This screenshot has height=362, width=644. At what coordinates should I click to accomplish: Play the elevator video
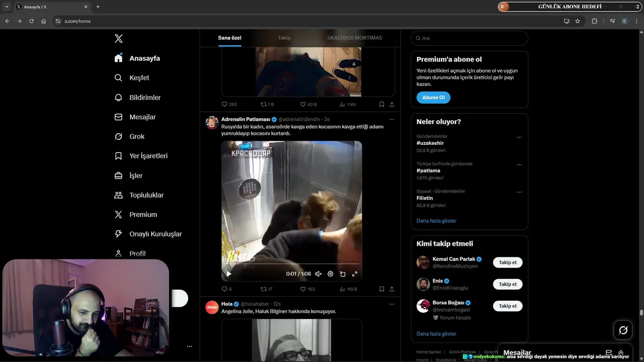tap(228, 274)
